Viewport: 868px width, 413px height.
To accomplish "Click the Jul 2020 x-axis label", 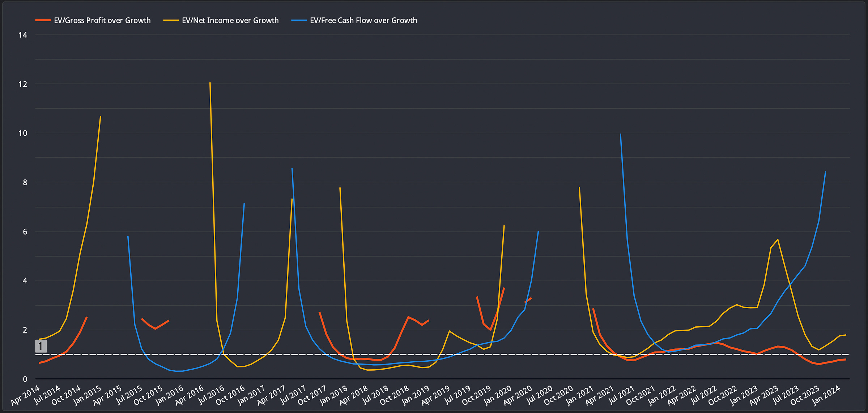I will point(540,395).
